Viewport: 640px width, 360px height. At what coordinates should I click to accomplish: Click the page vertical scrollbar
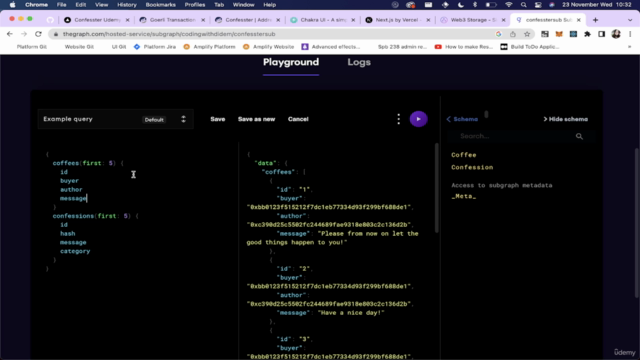pyautogui.click(x=637, y=222)
